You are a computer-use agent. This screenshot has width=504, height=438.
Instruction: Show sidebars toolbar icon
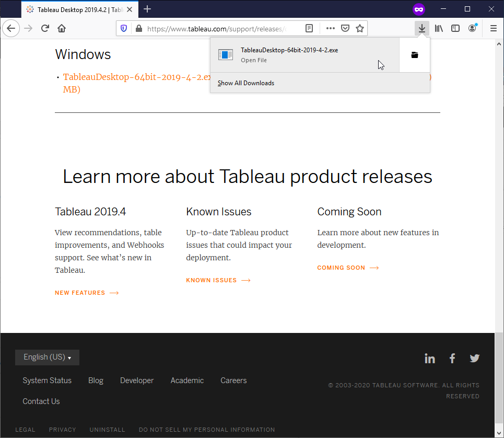[455, 28]
